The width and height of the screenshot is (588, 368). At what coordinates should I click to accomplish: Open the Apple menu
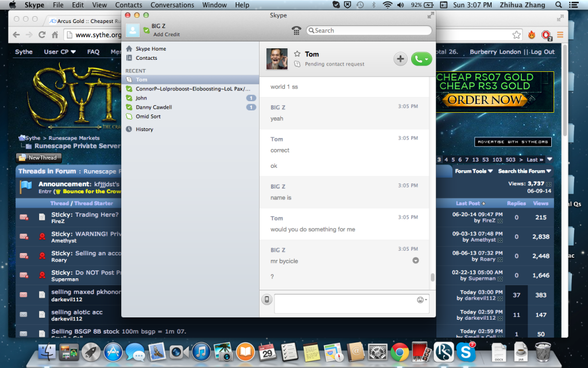click(x=13, y=5)
